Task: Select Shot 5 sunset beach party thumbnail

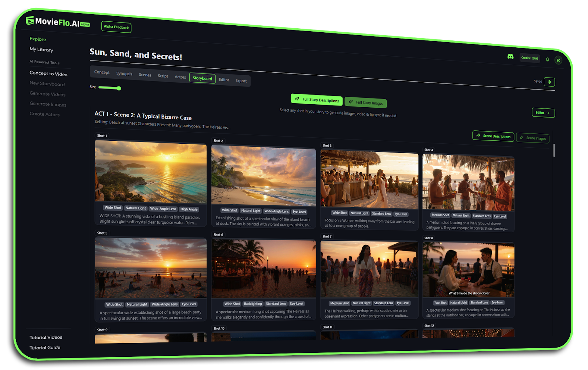Action: pyautogui.click(x=151, y=268)
